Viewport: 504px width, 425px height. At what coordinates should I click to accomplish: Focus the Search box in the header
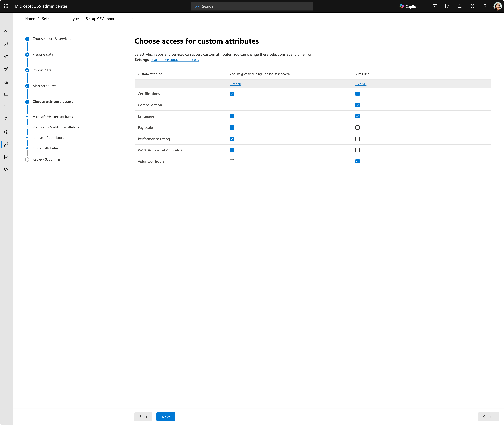(252, 6)
